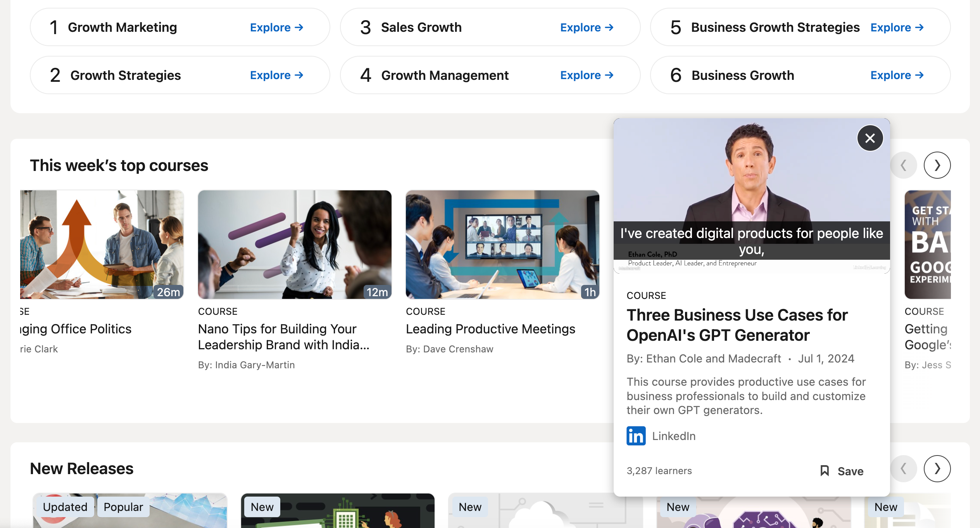Click Nano Tips for Building Your Leadership title
980x528 pixels.
pos(283,336)
